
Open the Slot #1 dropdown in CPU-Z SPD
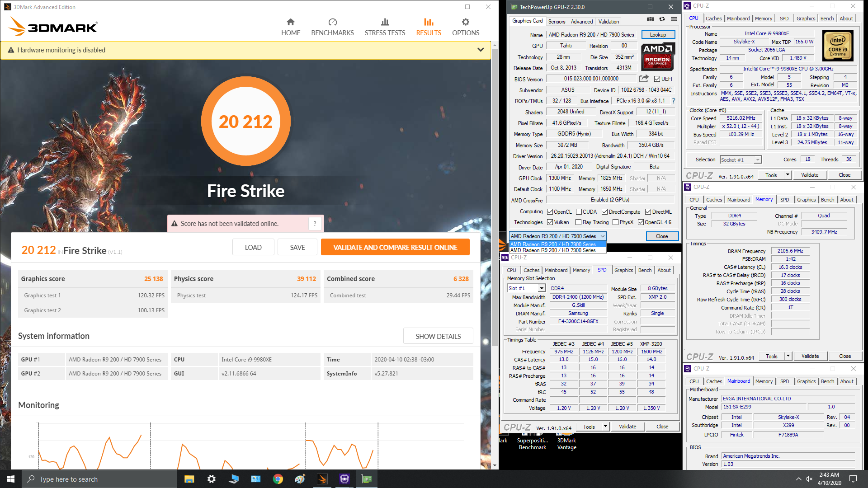click(526, 288)
